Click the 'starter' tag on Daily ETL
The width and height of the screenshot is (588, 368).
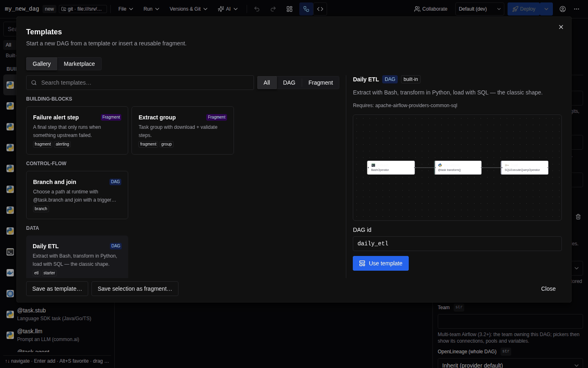click(x=49, y=273)
